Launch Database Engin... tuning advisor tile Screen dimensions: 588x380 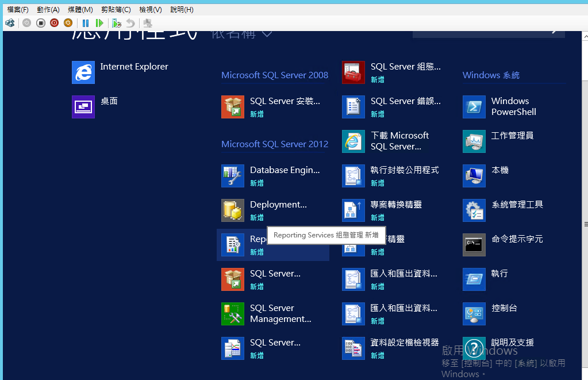click(x=271, y=176)
